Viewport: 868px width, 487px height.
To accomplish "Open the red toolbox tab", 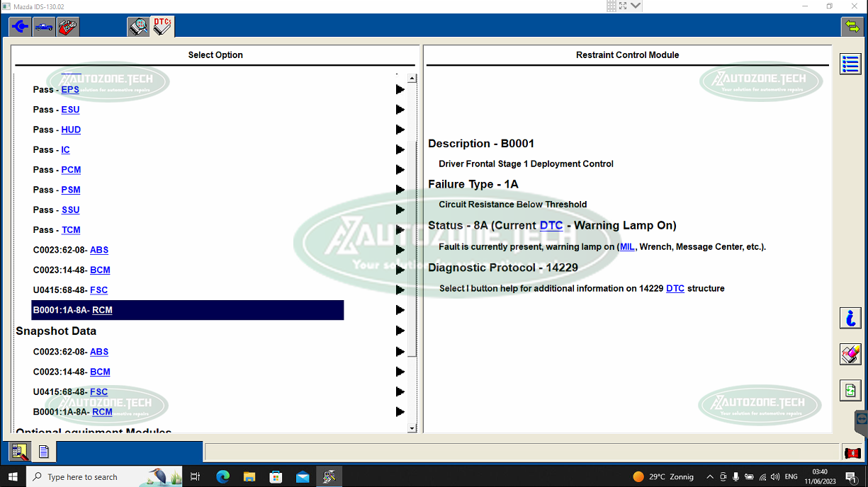I will pyautogui.click(x=68, y=27).
